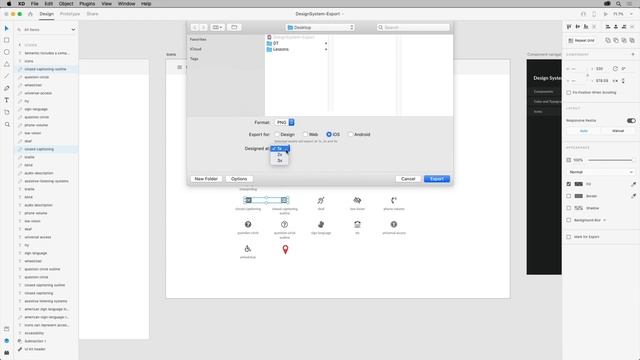The height and width of the screenshot is (360, 640).
Task: Select the Artboard tool
Action: [x=7, y=112]
